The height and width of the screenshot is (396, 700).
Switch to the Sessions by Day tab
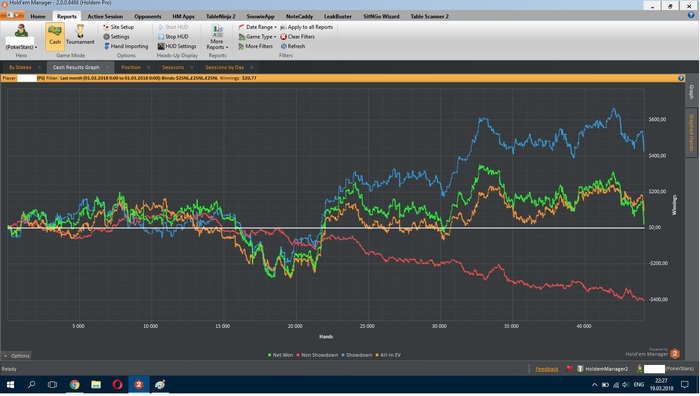click(225, 67)
